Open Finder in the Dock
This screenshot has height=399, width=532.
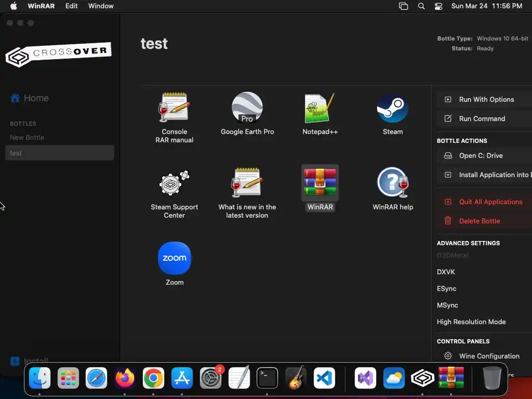(39, 378)
